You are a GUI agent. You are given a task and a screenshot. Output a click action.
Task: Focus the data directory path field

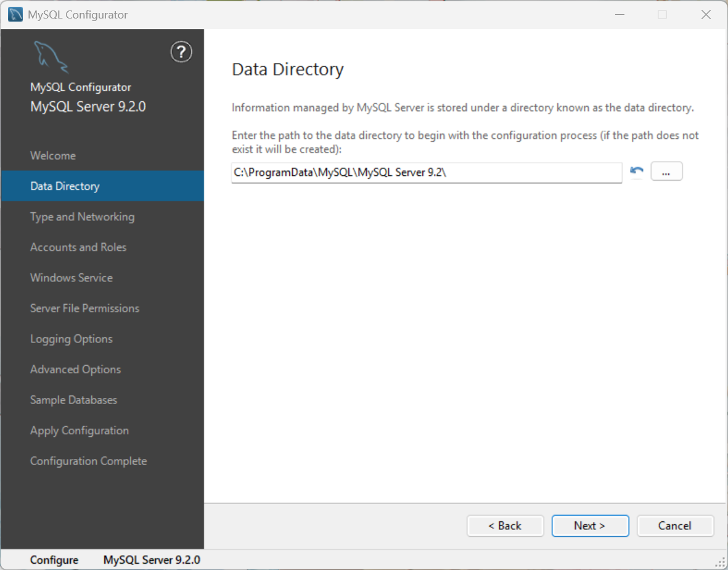click(x=427, y=172)
